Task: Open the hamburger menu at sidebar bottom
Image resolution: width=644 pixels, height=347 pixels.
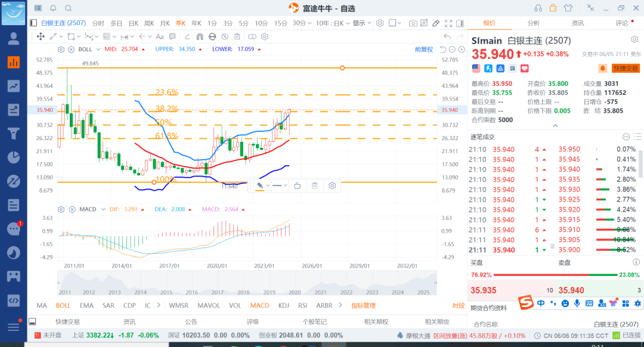Action: tap(14, 327)
